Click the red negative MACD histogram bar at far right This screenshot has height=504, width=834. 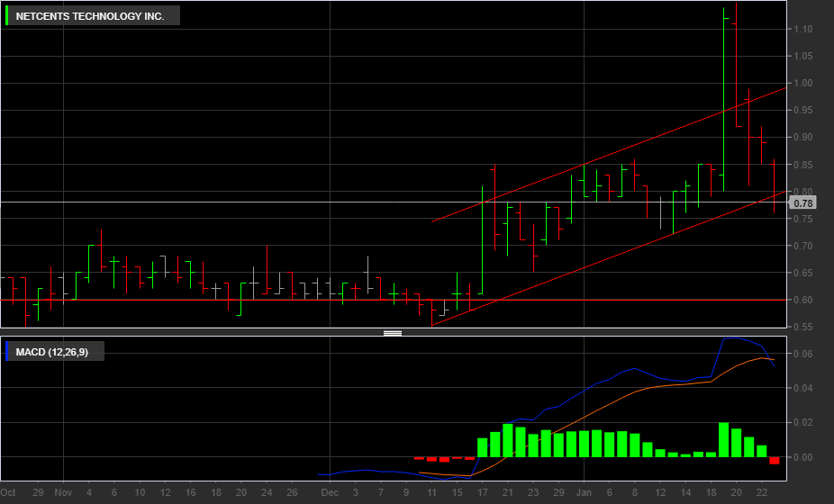pos(774,461)
